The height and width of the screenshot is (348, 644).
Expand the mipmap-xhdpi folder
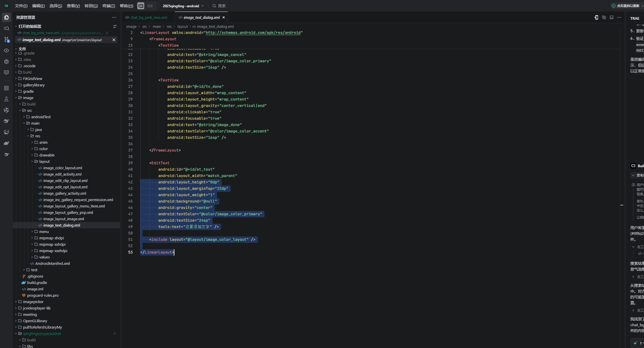click(x=52, y=238)
